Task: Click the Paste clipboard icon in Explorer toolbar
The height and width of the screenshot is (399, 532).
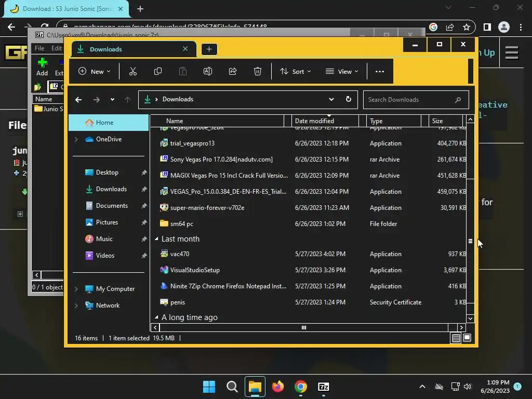Action: (182, 71)
